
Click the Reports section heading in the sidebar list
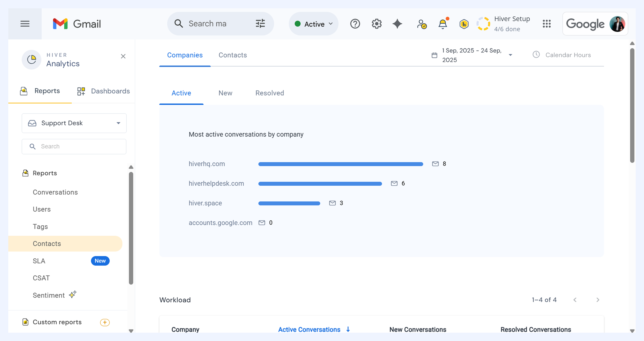point(45,173)
